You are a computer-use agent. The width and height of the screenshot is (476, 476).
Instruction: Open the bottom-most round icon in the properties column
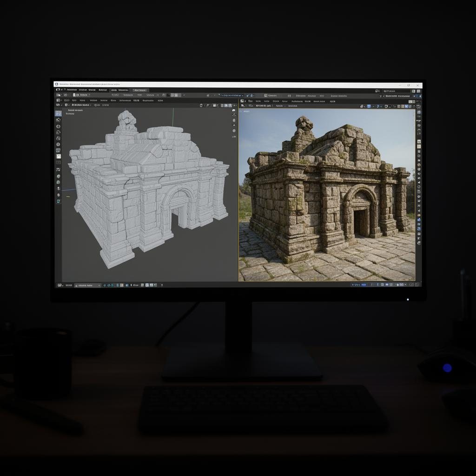(x=419, y=243)
